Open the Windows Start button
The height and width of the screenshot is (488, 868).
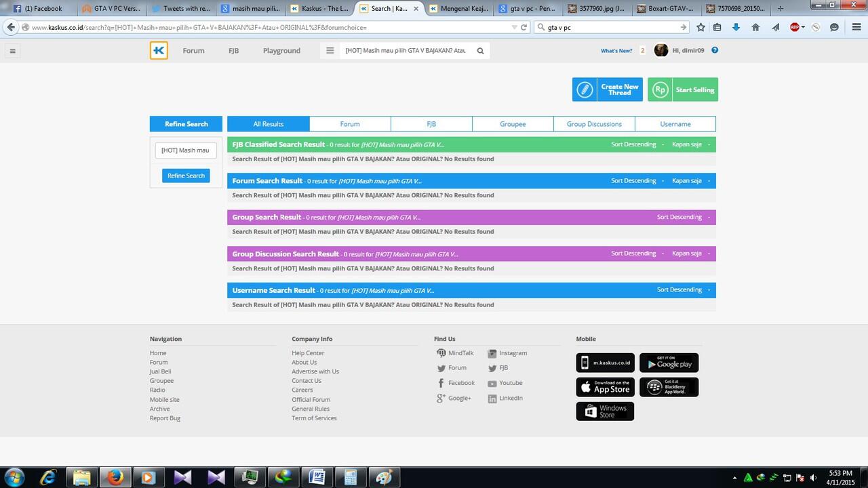point(14,477)
